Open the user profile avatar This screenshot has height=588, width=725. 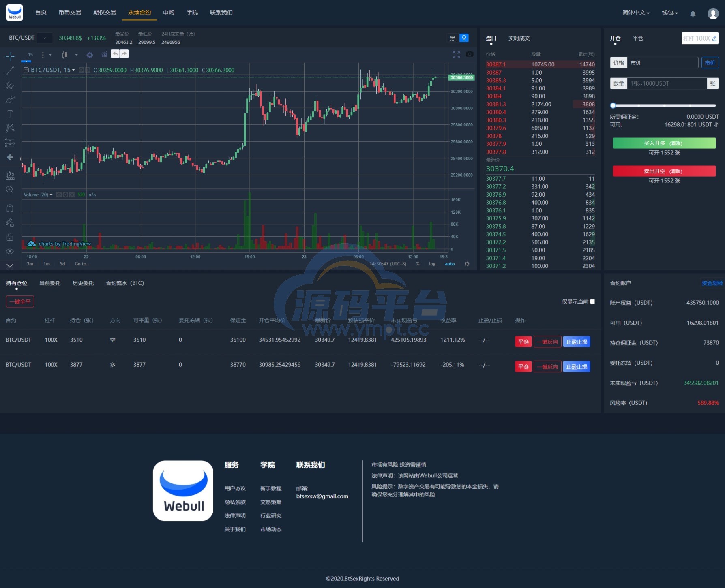point(713,14)
